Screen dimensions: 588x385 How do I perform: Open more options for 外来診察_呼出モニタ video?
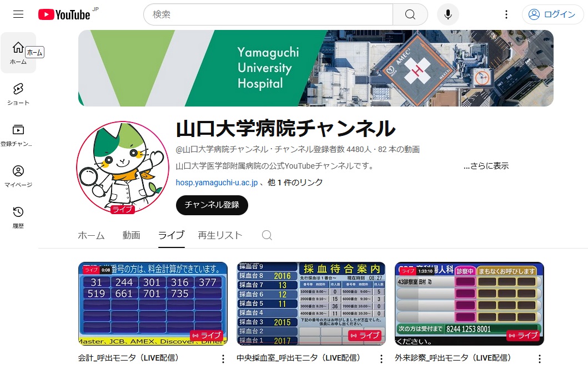[540, 359]
